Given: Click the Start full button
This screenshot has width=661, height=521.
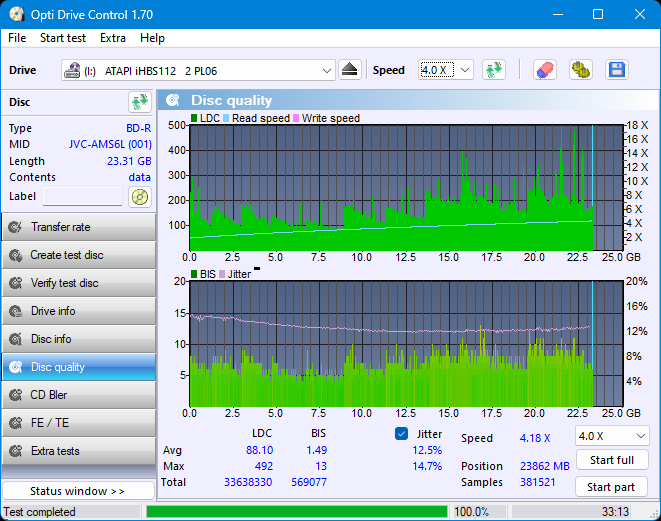Looking at the screenshot, I should [x=612, y=460].
